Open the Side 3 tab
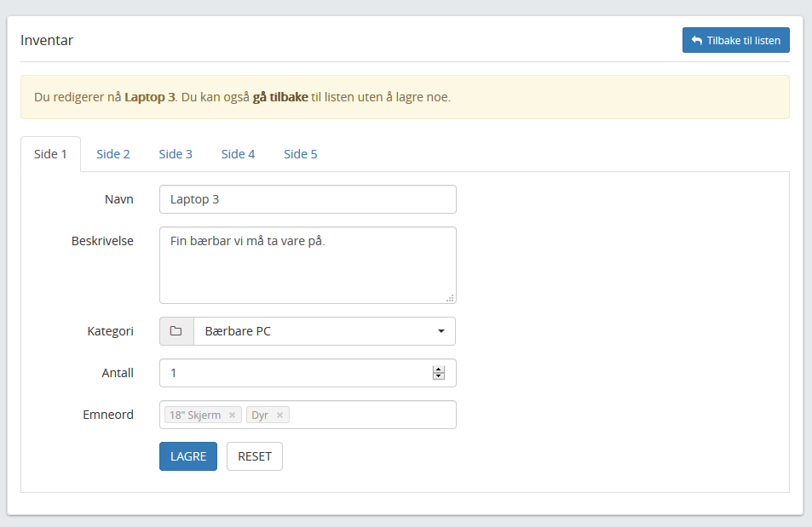The width and height of the screenshot is (812, 527). 176,154
